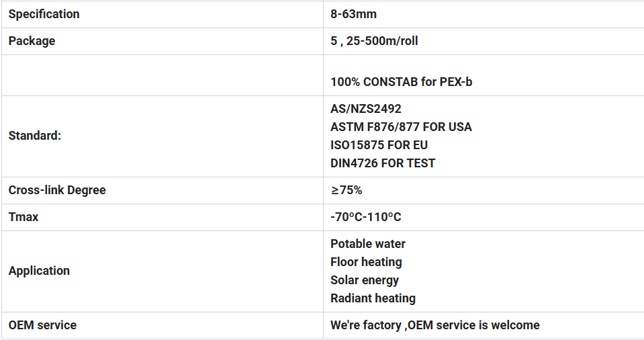Click the Floor heating application line
This screenshot has width=644, height=340.
366,262
